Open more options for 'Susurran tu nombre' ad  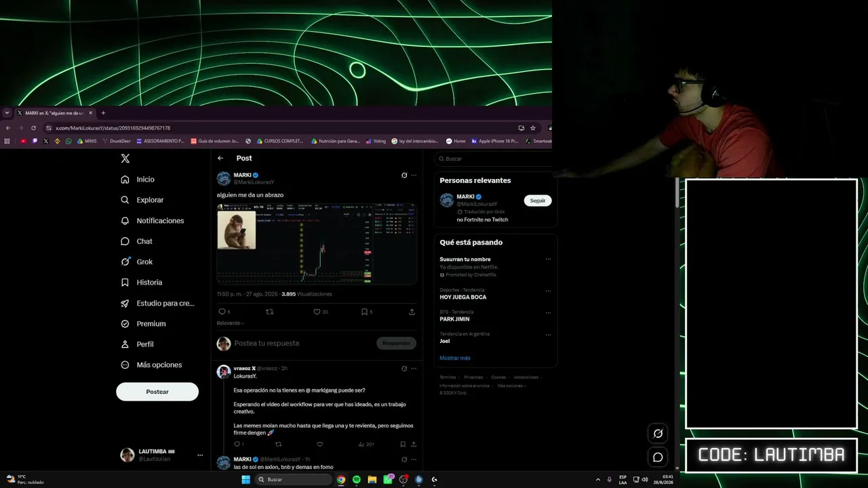click(548, 259)
